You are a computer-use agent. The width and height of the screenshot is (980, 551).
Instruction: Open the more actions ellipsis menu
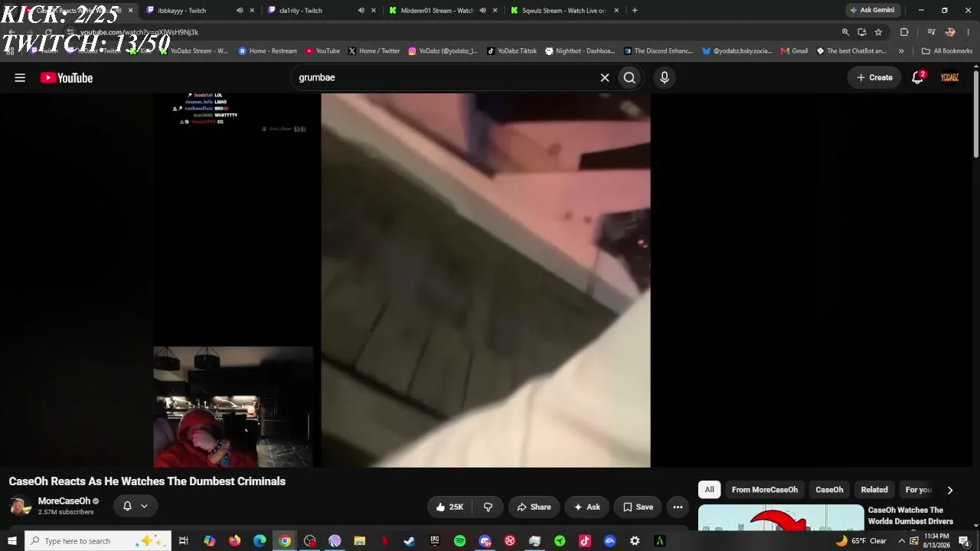point(678,507)
